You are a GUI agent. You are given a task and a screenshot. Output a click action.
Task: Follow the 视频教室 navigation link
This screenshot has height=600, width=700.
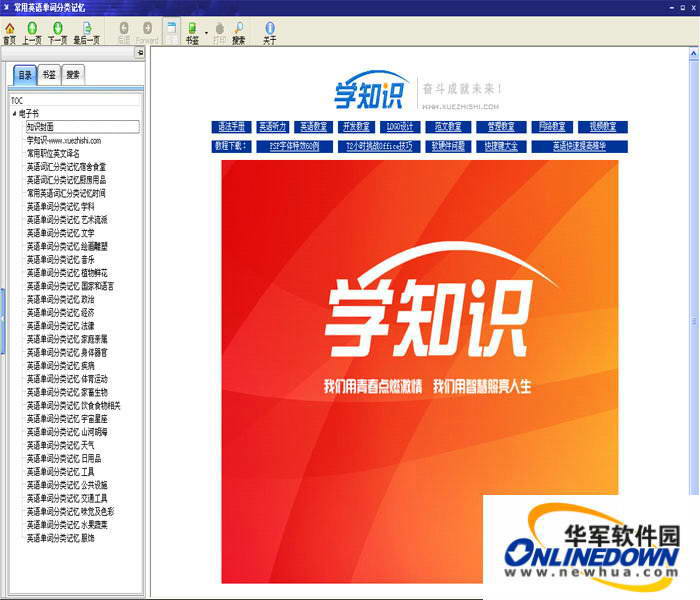[x=603, y=127]
